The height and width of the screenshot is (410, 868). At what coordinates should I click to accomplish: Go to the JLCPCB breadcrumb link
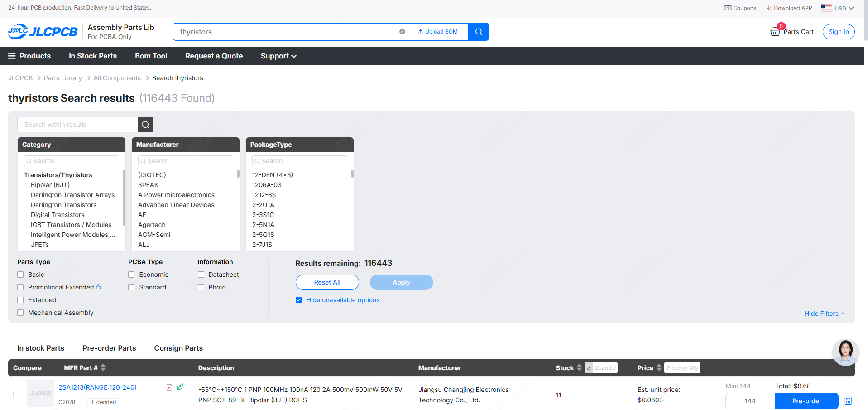(x=20, y=78)
